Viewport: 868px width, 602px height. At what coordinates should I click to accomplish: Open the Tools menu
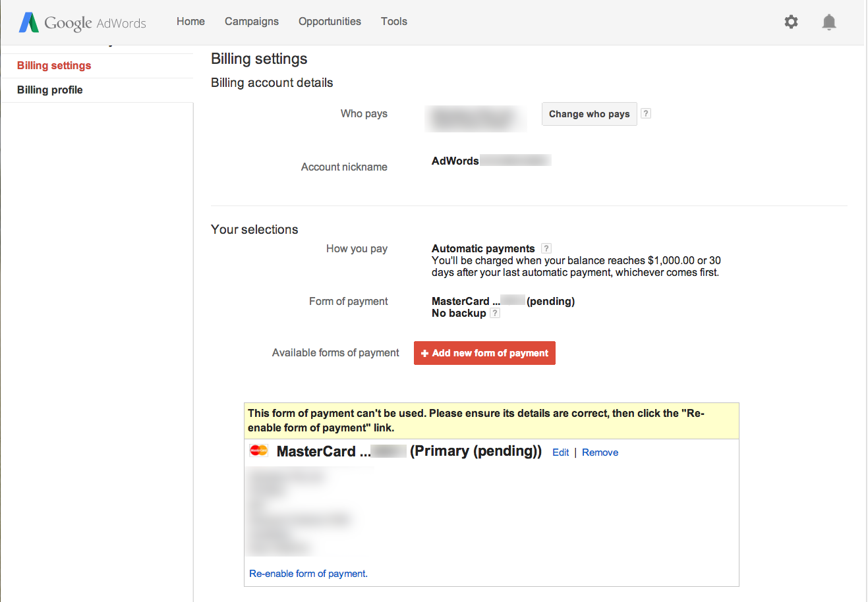[394, 21]
